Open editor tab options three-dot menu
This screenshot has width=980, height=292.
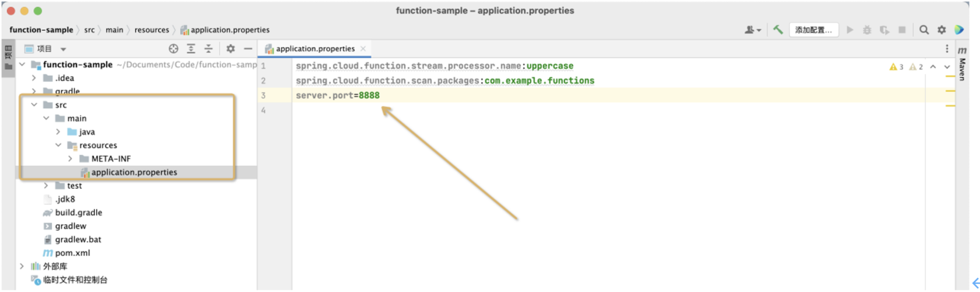(x=947, y=49)
